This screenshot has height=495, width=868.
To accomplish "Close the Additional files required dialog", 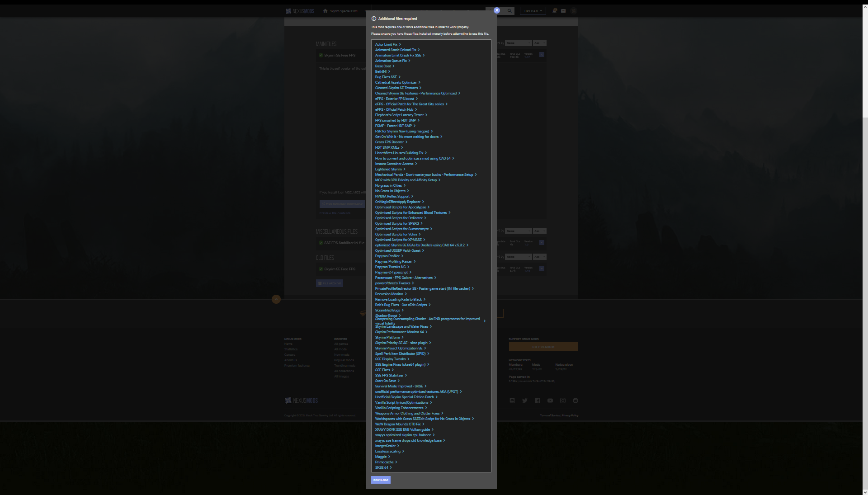I will point(496,10).
